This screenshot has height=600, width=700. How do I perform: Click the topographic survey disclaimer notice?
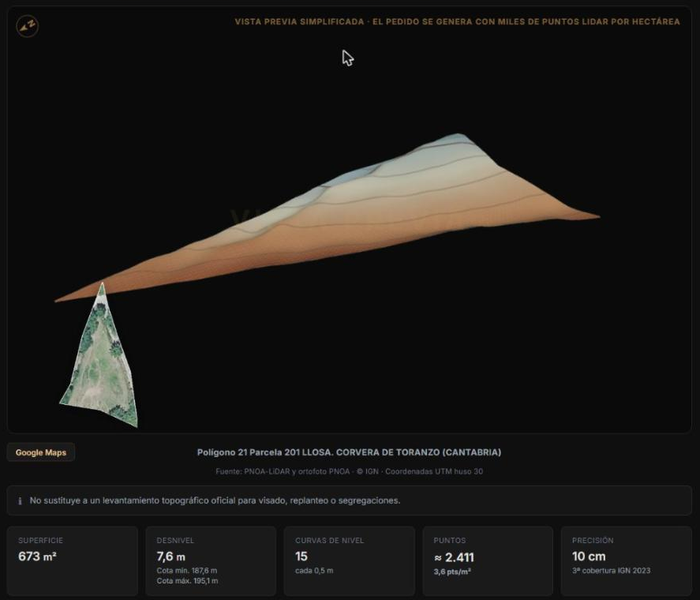[x=349, y=501]
